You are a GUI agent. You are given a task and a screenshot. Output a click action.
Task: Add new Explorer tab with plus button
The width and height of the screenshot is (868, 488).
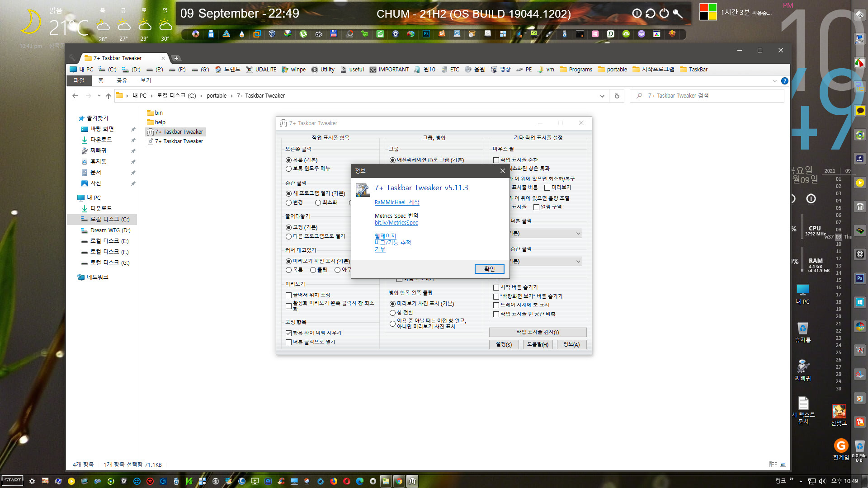pyautogui.click(x=176, y=58)
